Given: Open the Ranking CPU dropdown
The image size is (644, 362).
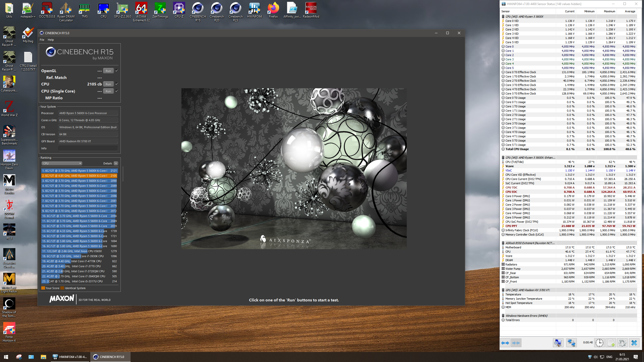Looking at the screenshot, I should [x=62, y=163].
